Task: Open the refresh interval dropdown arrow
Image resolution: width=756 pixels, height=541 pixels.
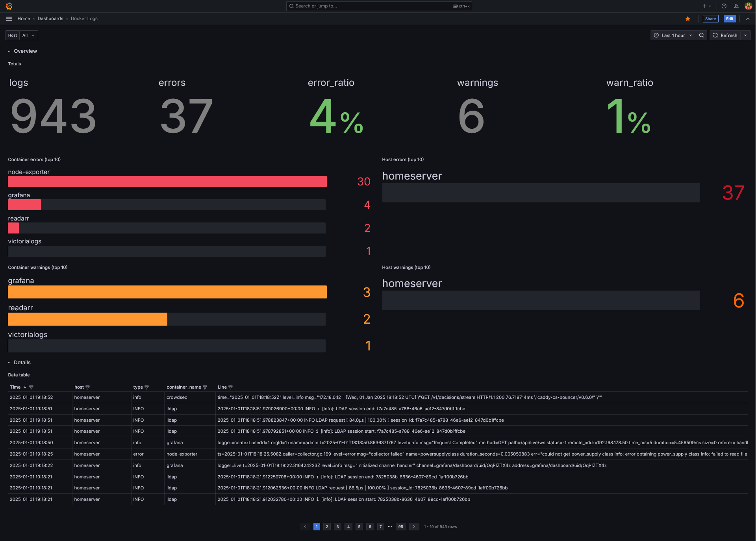Action: pyautogui.click(x=745, y=35)
